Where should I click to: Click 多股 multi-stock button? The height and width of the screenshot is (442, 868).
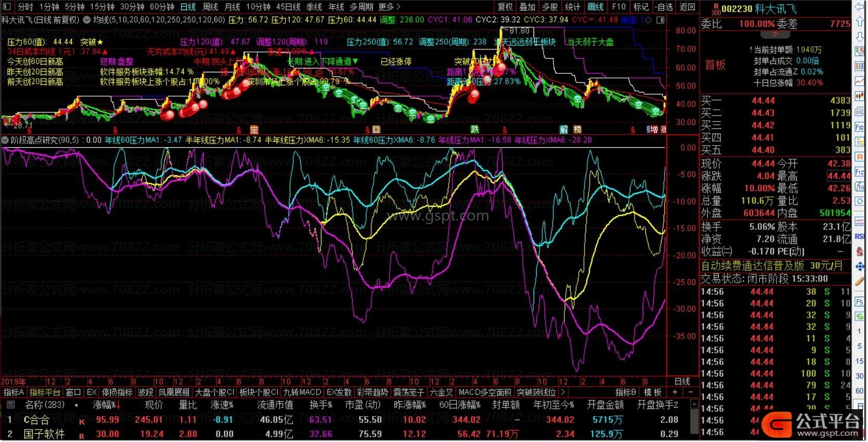(550, 7)
